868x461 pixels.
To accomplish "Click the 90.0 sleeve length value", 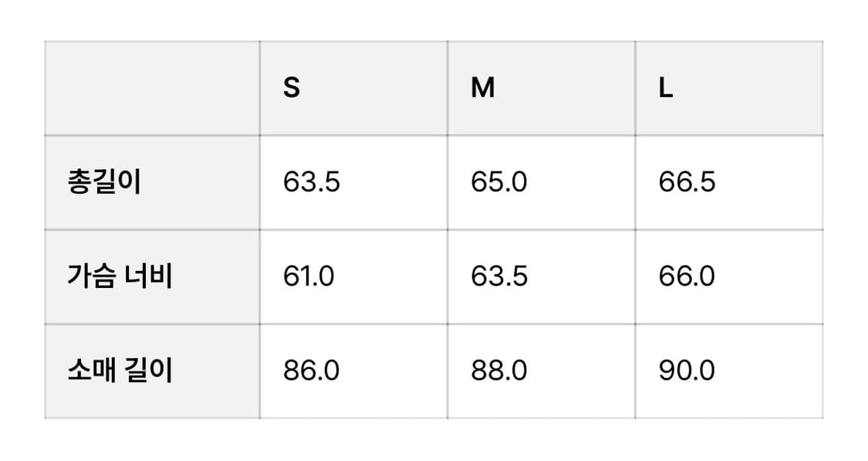I will click(687, 371).
